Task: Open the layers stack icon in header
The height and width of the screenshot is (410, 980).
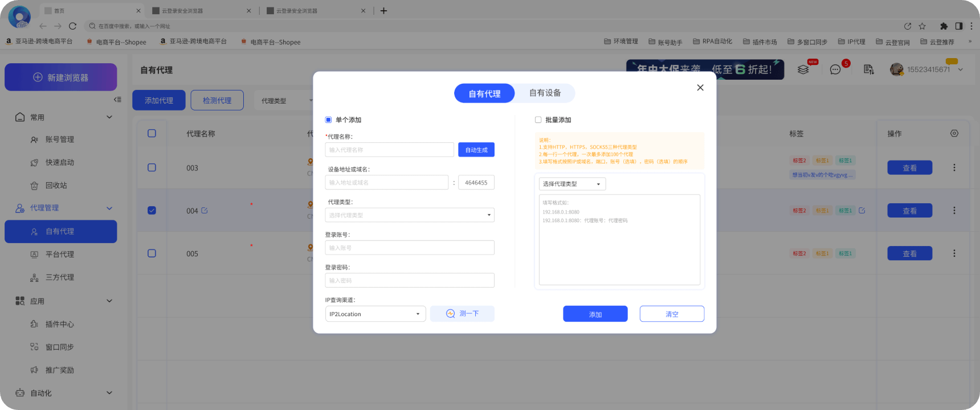Action: pyautogui.click(x=803, y=69)
